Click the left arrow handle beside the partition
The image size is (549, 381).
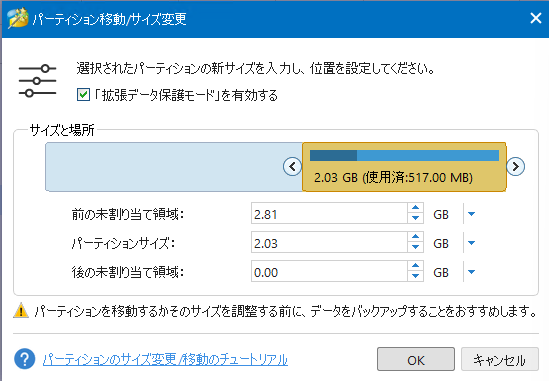(x=292, y=166)
